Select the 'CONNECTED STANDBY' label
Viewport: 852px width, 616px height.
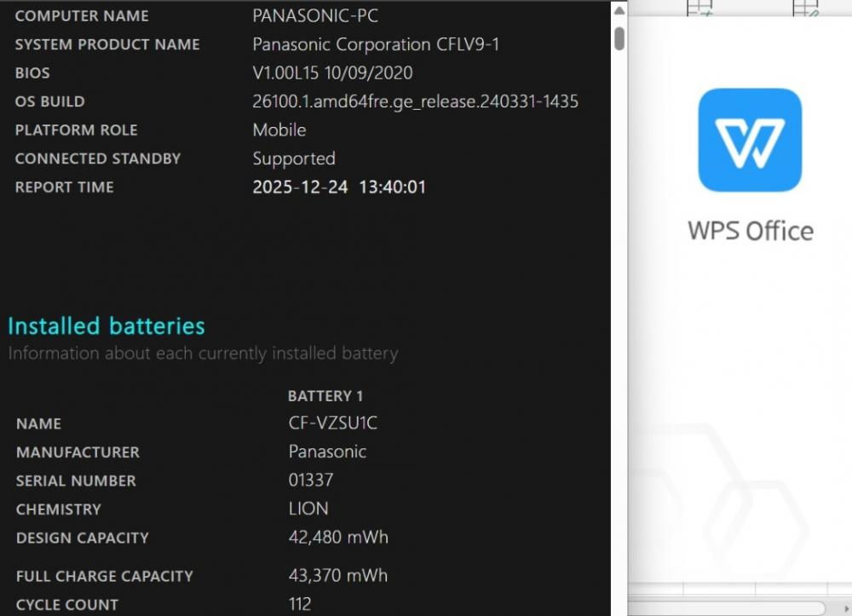click(98, 158)
